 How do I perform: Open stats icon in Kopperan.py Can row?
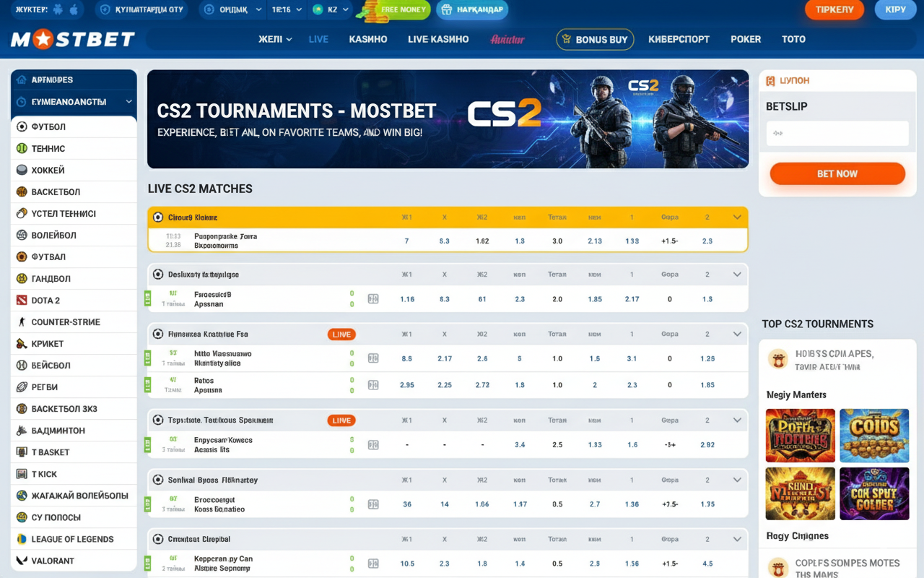click(x=373, y=564)
